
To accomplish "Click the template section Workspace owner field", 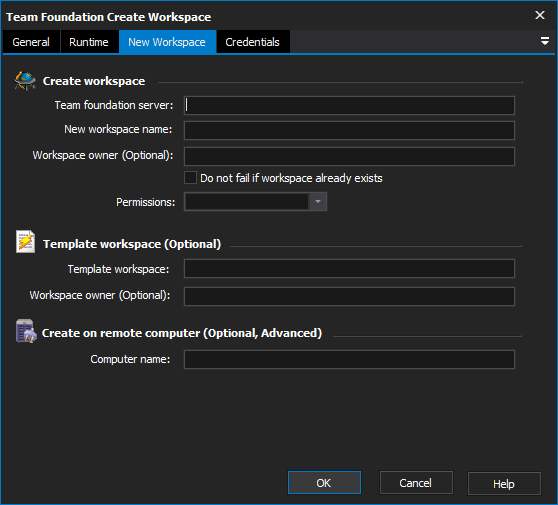I will pyautogui.click(x=349, y=296).
